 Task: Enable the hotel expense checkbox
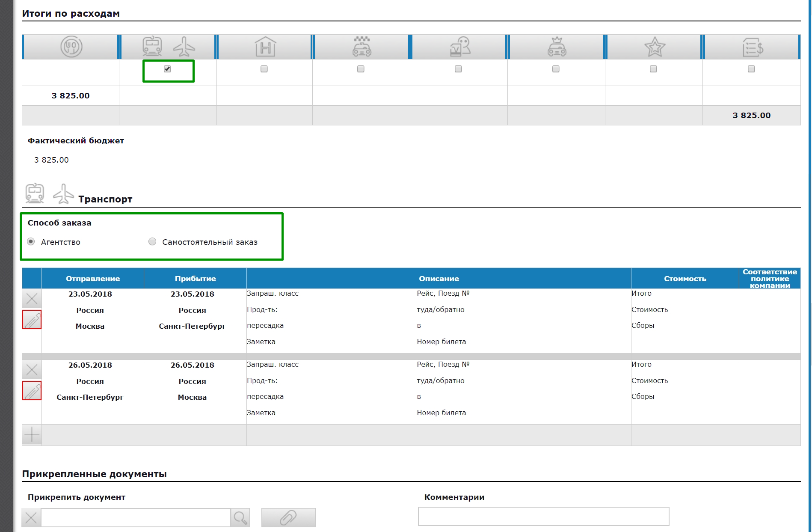[x=264, y=69]
